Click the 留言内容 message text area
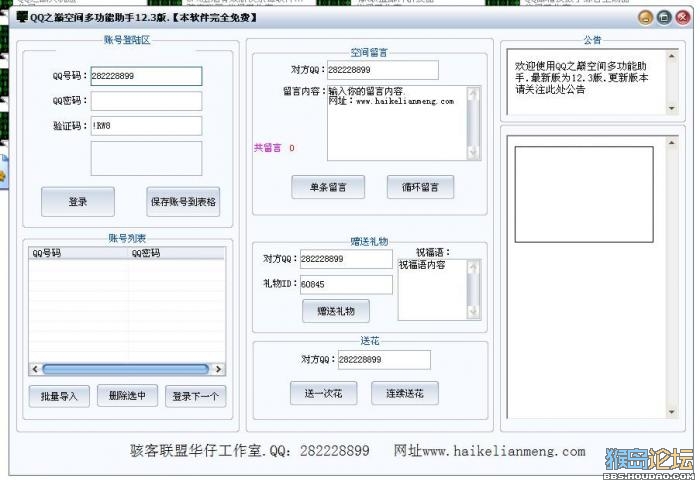The height and width of the screenshot is (485, 700). click(397, 123)
